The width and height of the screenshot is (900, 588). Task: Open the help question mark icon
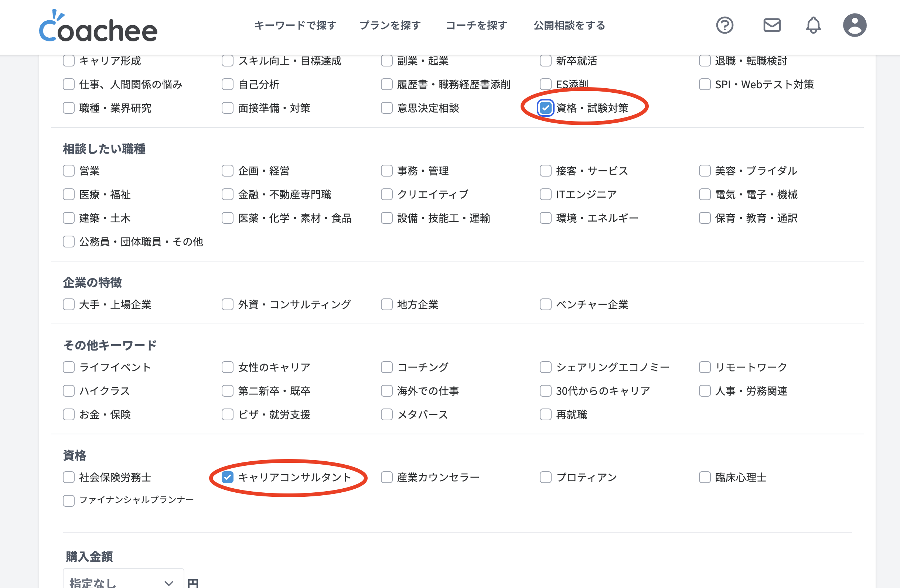coord(725,25)
